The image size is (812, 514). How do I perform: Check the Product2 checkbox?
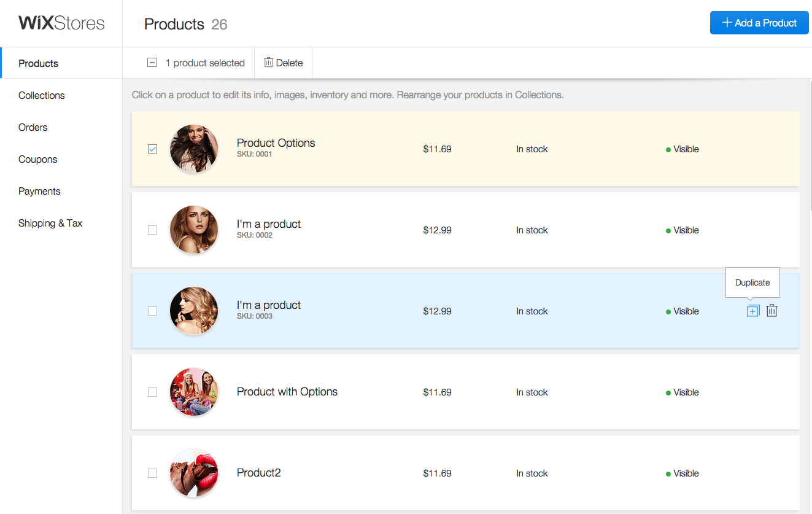153,473
